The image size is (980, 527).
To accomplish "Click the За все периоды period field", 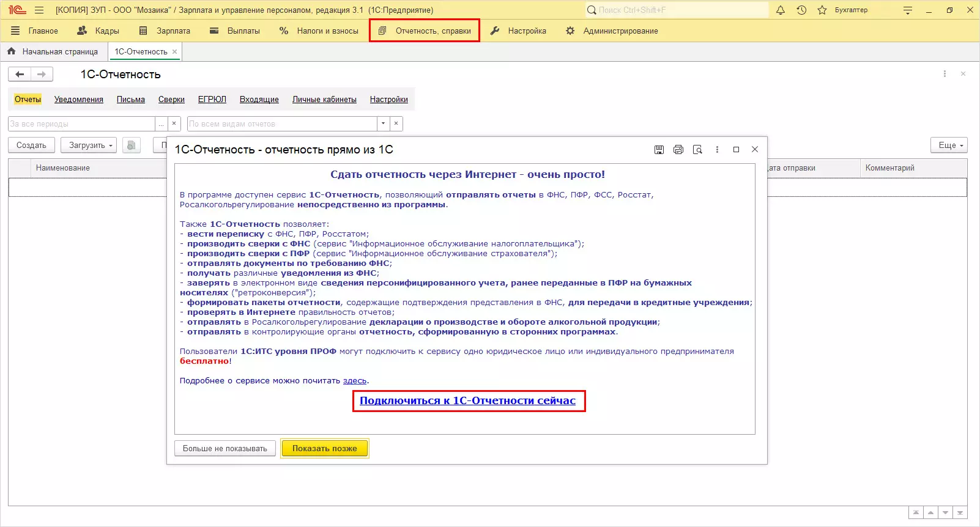I will click(x=81, y=123).
